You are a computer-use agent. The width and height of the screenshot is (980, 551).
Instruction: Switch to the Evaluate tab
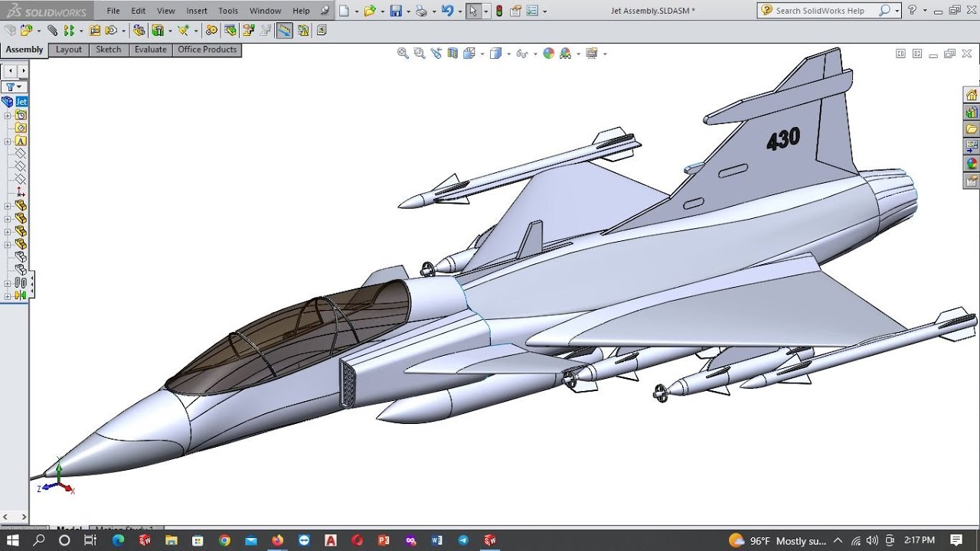coord(150,50)
